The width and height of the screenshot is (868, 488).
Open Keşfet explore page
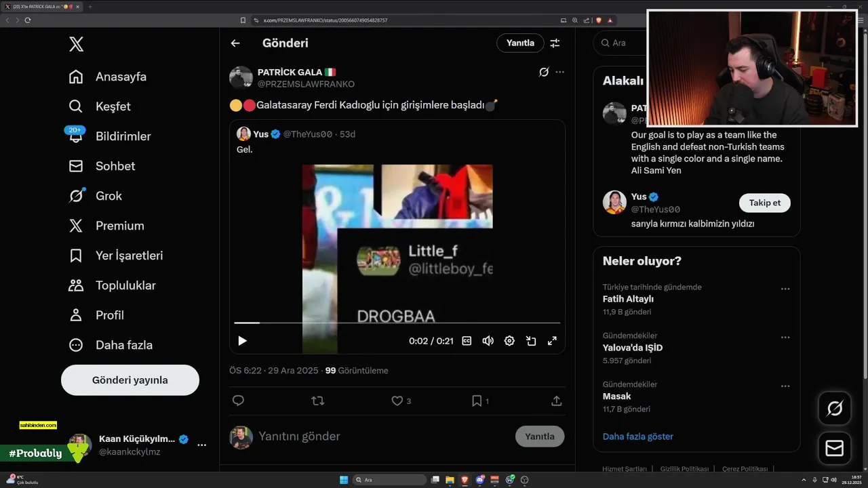[100, 106]
